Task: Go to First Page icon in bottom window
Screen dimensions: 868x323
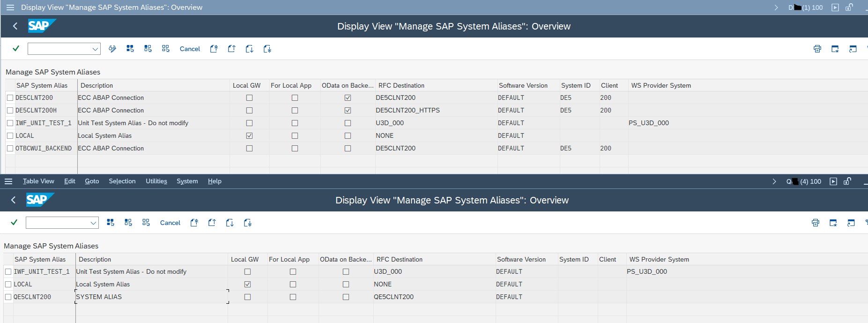Action: (x=194, y=223)
